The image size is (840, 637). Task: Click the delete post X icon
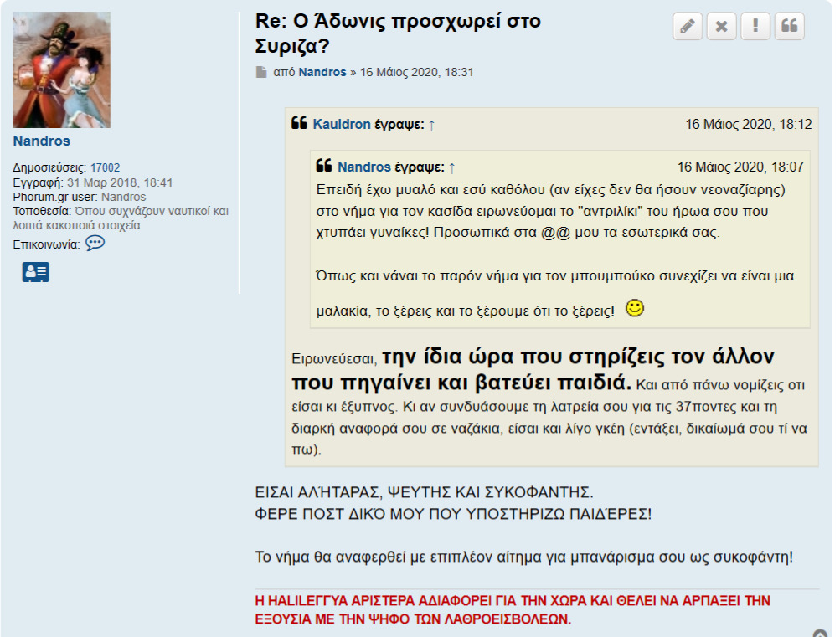[721, 26]
